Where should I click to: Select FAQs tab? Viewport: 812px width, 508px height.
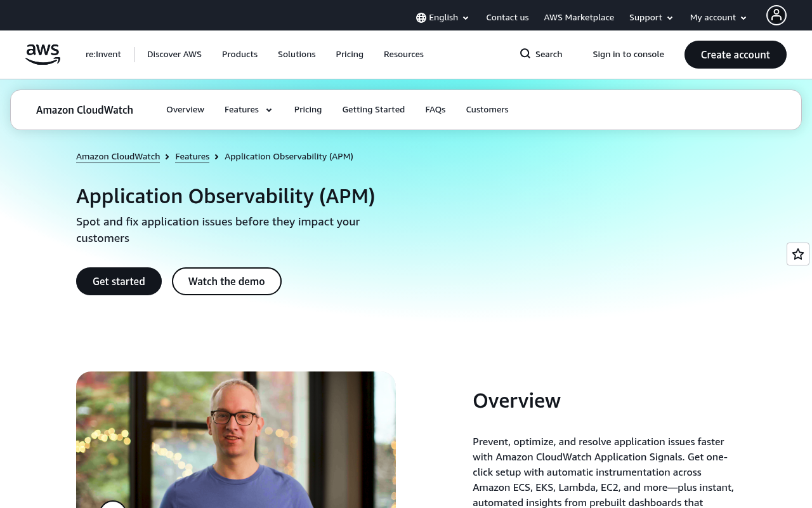tap(435, 110)
